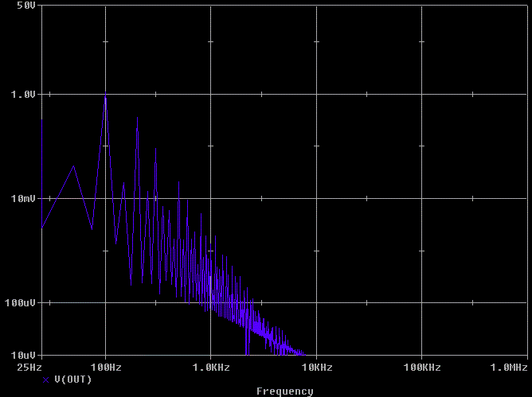Click the 100uV y-axis label
Image resolution: width=532 pixels, height=397 pixels.
click(x=21, y=303)
